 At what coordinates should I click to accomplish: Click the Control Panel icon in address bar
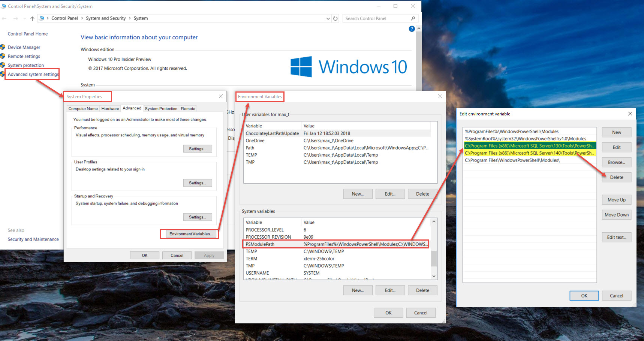(x=42, y=18)
